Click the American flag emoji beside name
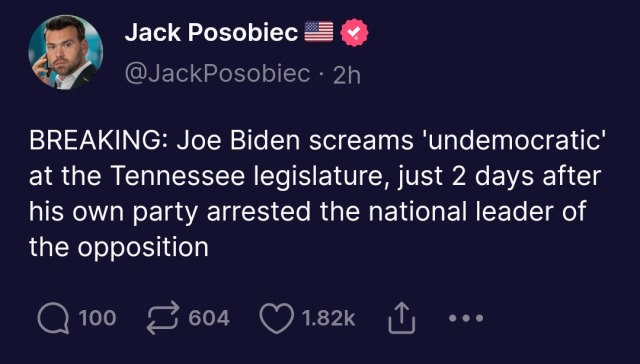The width and height of the screenshot is (640, 364). [319, 32]
